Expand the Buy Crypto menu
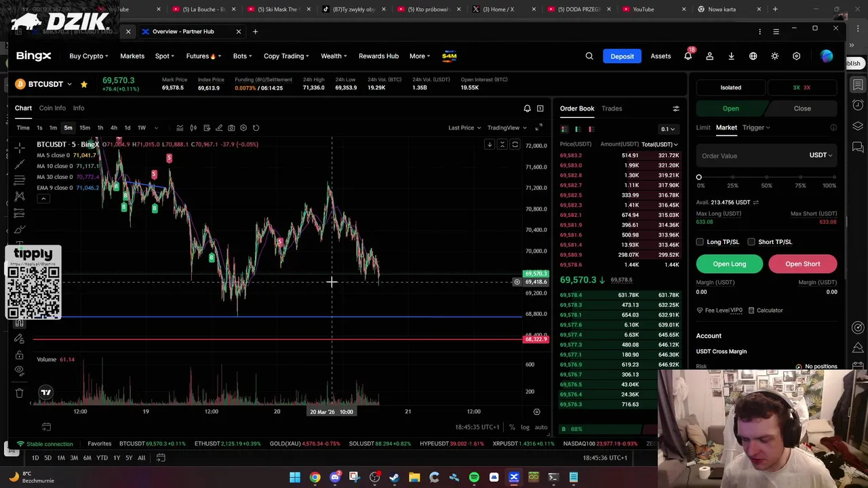 coord(88,56)
